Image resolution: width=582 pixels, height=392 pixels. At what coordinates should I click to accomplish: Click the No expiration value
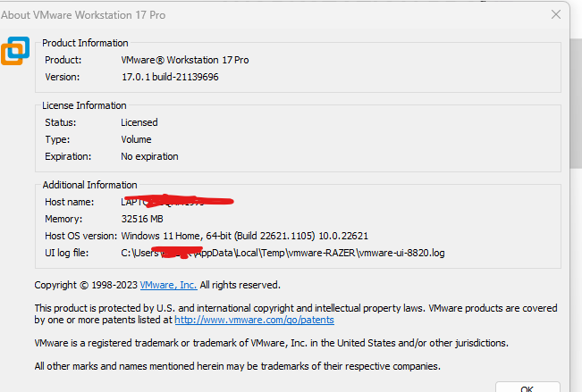(149, 156)
